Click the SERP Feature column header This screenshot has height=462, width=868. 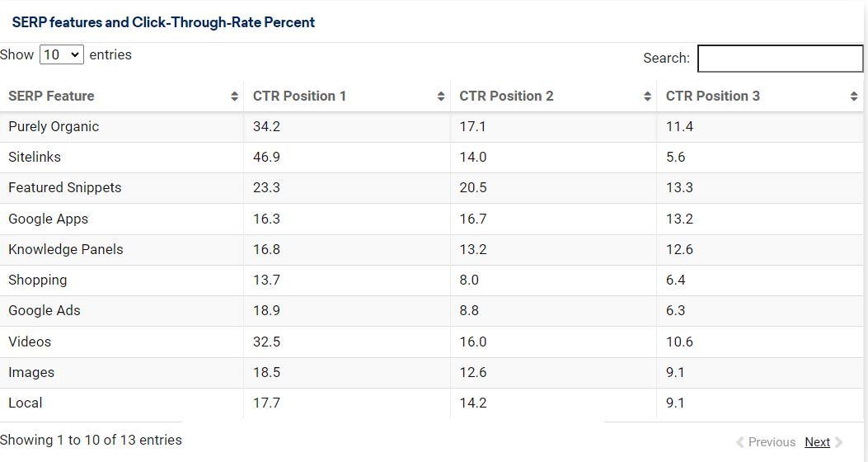(51, 96)
